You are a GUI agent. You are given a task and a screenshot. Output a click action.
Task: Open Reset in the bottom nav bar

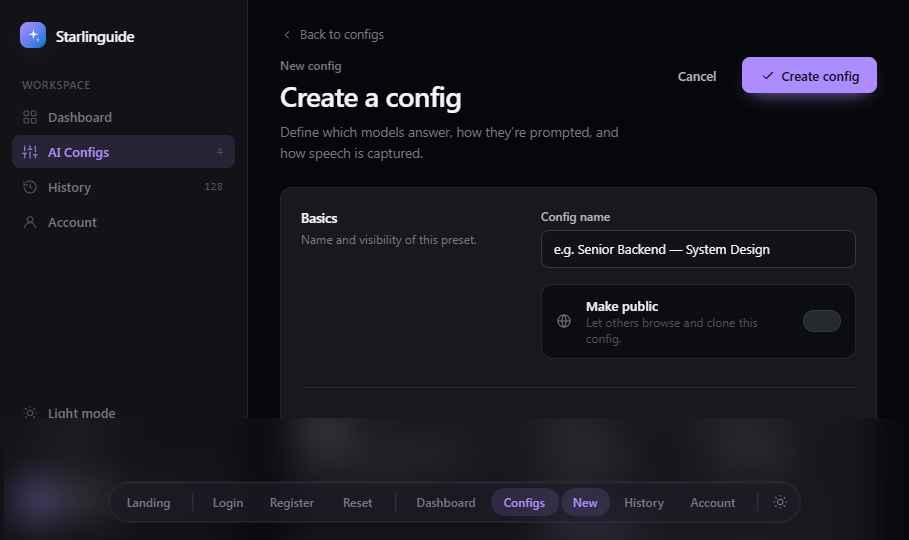pyautogui.click(x=358, y=503)
